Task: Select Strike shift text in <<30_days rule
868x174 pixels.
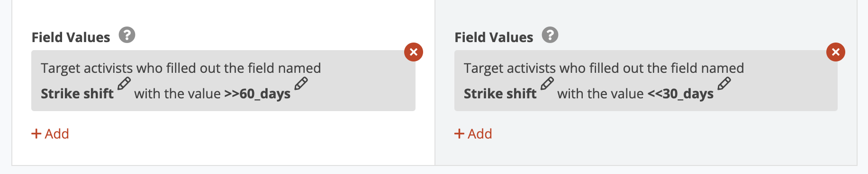Action: click(x=500, y=94)
